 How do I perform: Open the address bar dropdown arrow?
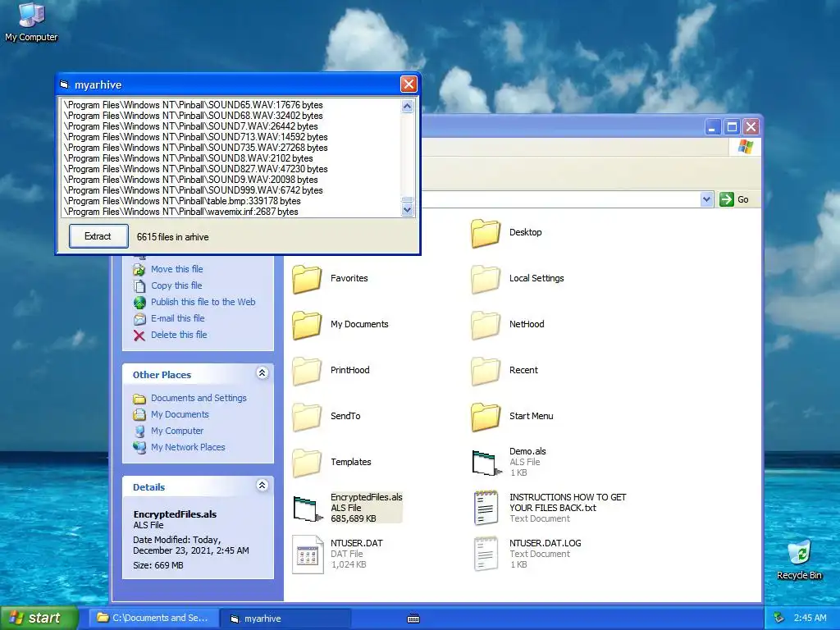tap(706, 199)
